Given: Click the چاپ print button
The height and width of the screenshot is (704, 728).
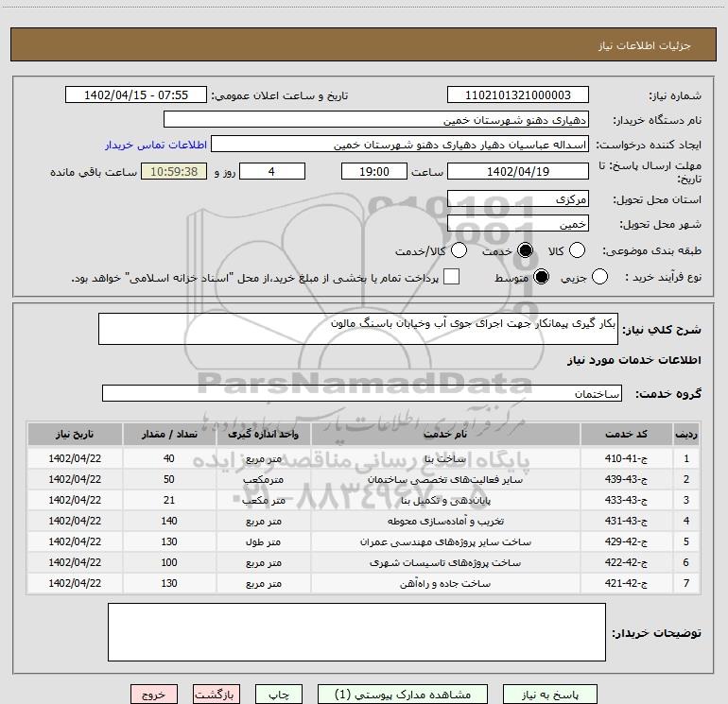Looking at the screenshot, I should tap(279, 695).
